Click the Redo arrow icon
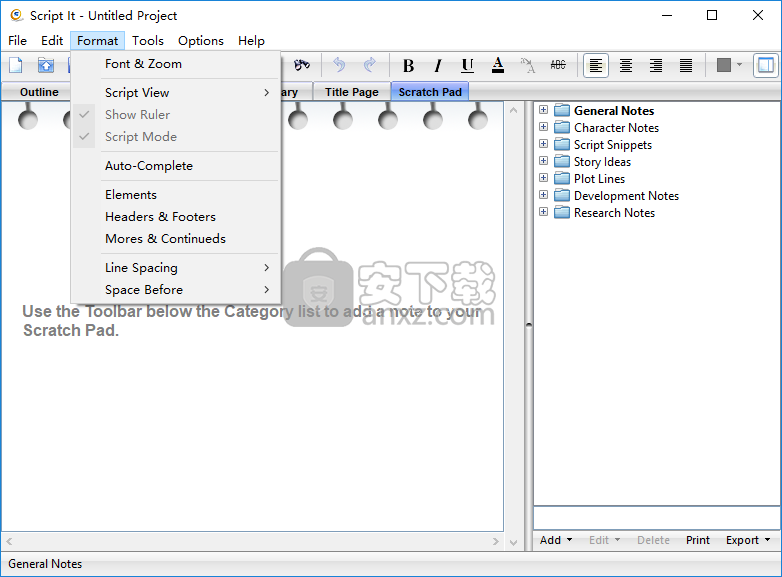 (x=370, y=65)
